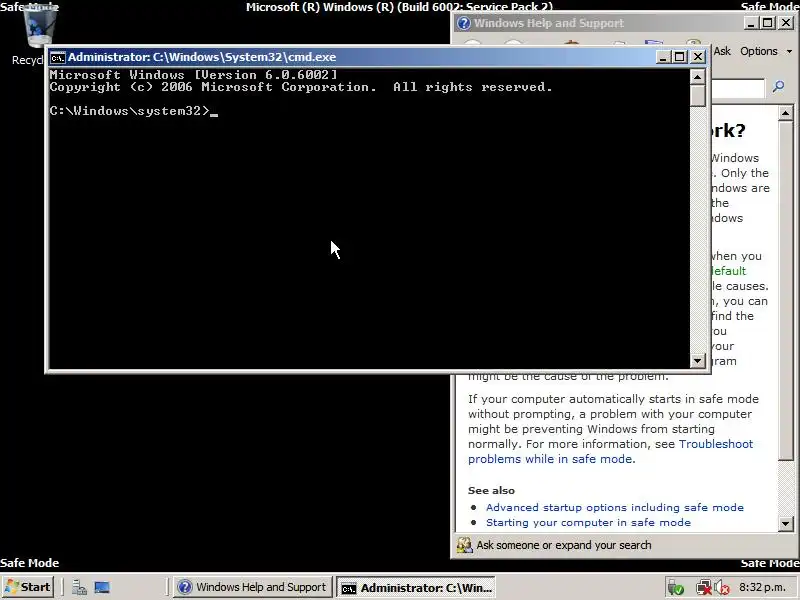Click the Help window scroll down arrow
Viewport: 800px width, 600px height.
[786, 523]
